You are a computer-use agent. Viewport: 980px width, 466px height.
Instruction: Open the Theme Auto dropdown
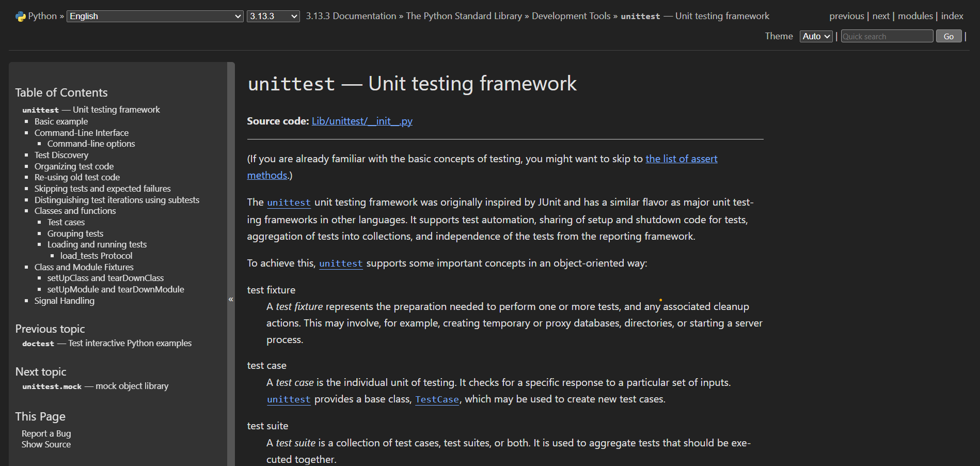click(816, 36)
